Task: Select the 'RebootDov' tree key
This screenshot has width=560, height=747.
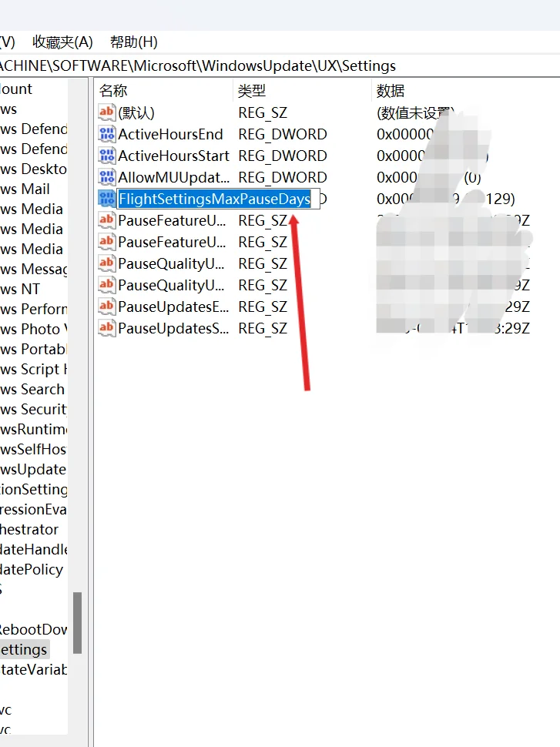Action: [33, 629]
